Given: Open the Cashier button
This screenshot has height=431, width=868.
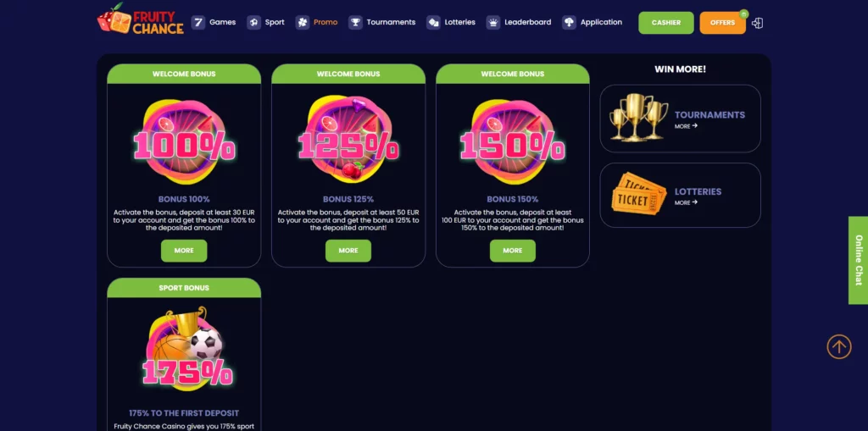Looking at the screenshot, I should point(666,23).
